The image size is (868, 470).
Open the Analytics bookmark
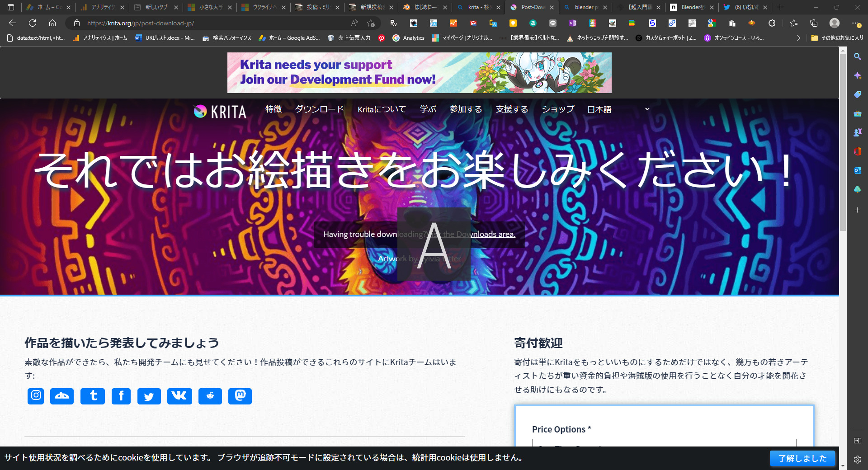(409, 38)
